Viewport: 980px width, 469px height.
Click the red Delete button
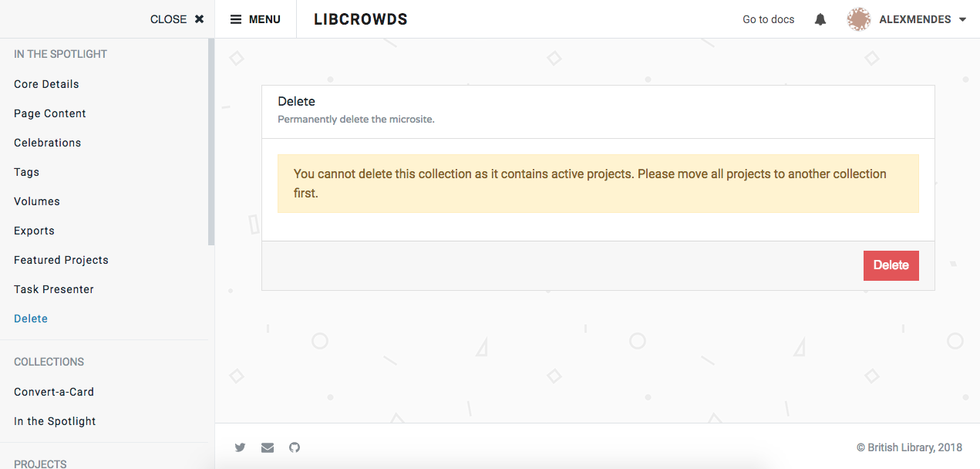[891, 265]
